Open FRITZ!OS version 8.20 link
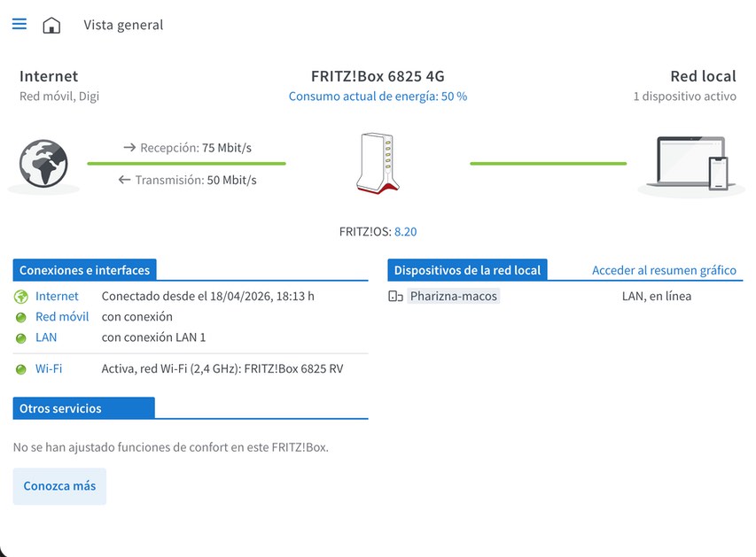Image resolution: width=756 pixels, height=557 pixels. tap(406, 232)
